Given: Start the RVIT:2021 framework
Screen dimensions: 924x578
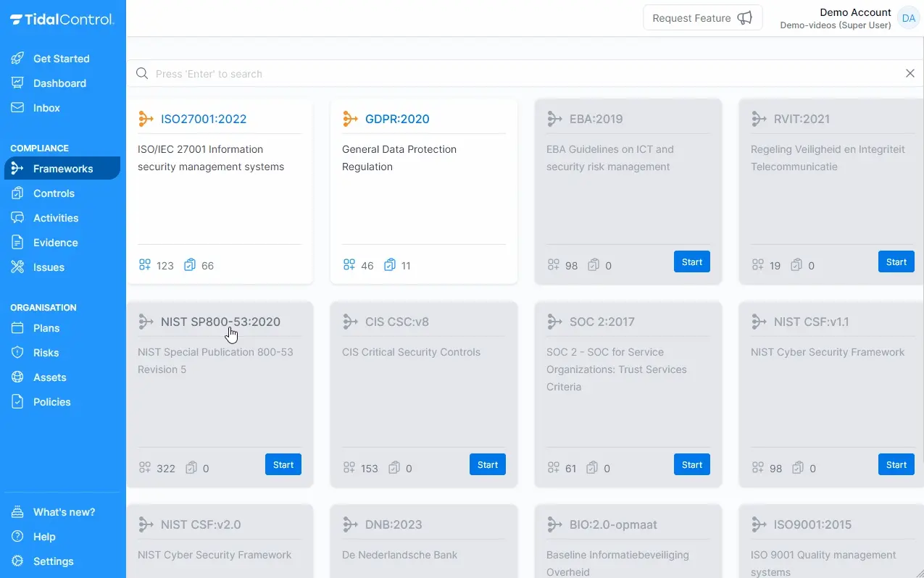Looking at the screenshot, I should (x=896, y=261).
